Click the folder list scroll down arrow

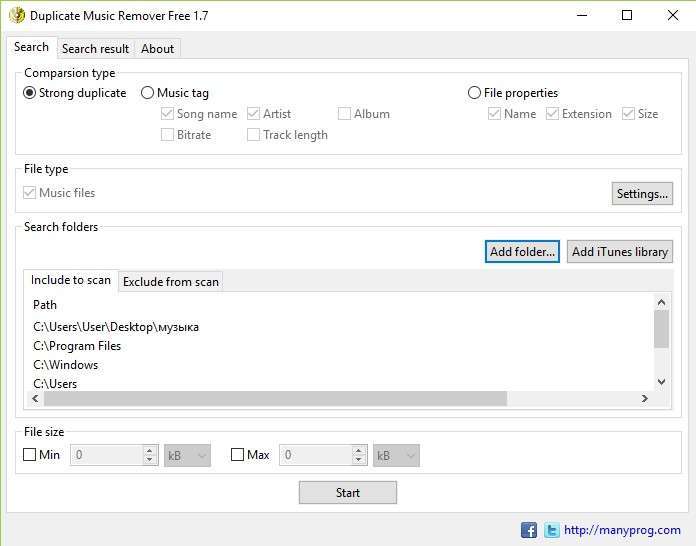[x=661, y=382]
